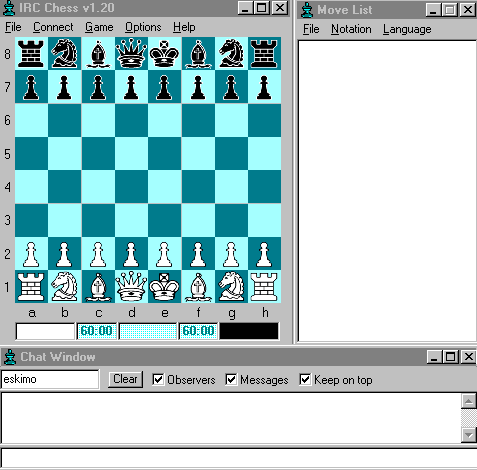Select the white king on e1

coord(164,287)
